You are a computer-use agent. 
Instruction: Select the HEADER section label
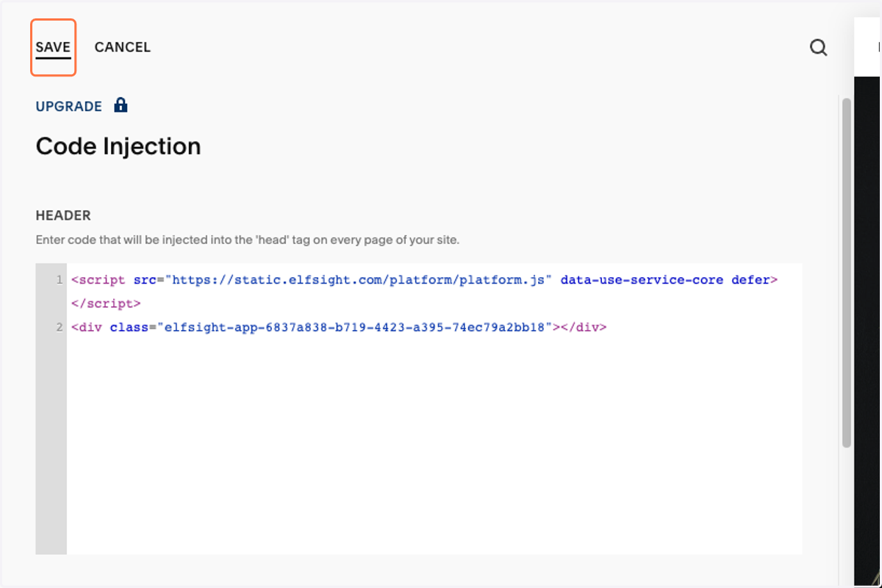[x=63, y=215]
